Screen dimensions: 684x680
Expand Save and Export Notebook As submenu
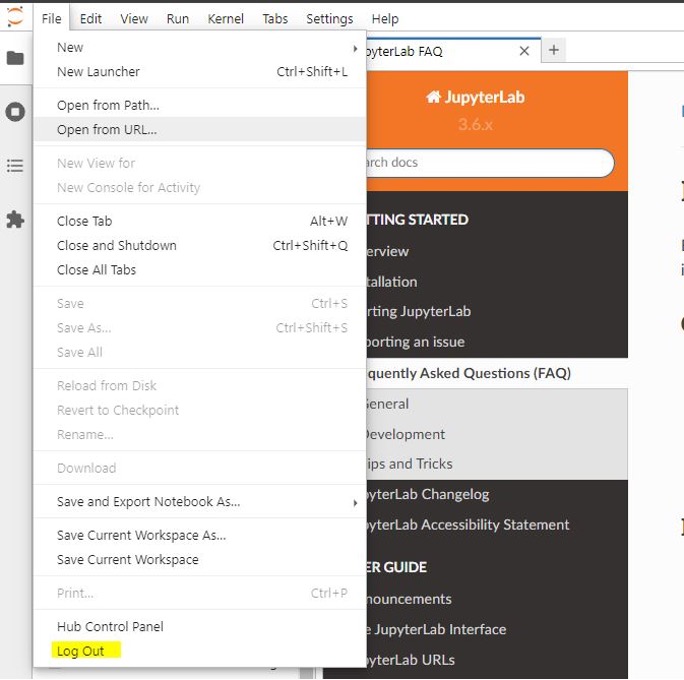point(200,502)
